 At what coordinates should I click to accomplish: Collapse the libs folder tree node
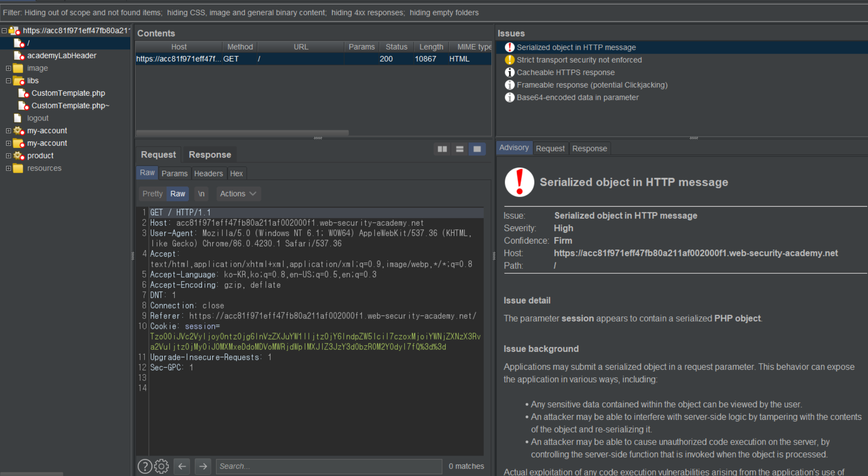click(8, 80)
